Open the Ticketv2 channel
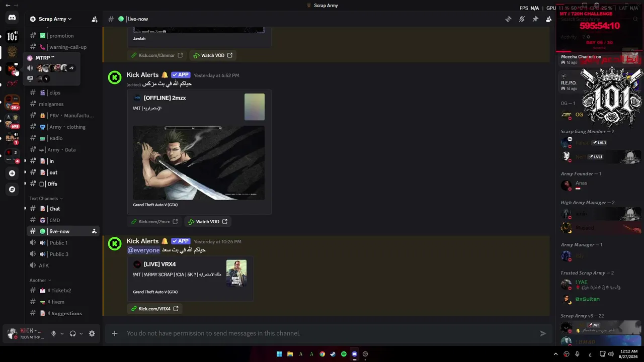 [62, 291]
